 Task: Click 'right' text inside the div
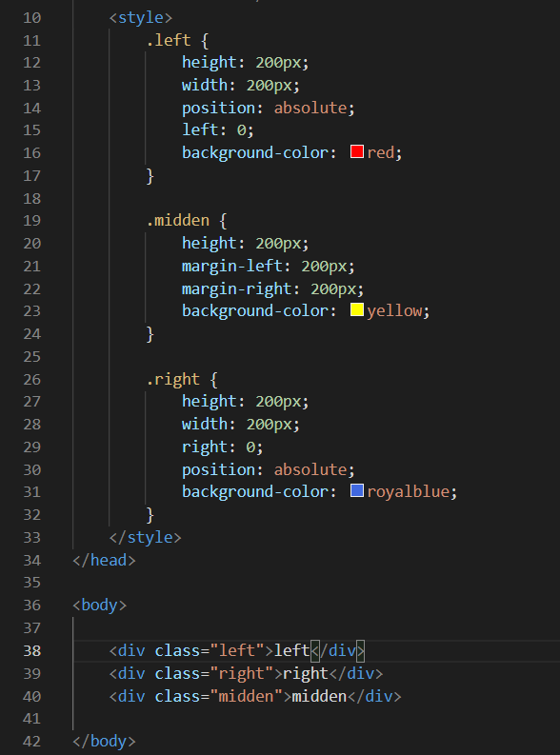[x=306, y=674]
